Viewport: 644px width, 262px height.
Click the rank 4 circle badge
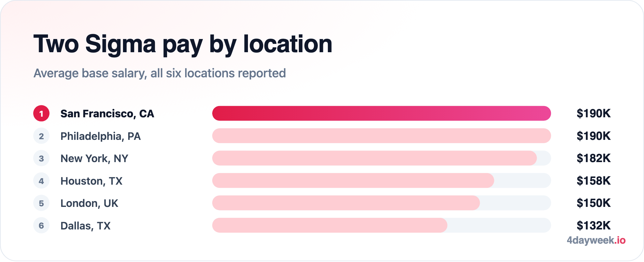click(41, 181)
